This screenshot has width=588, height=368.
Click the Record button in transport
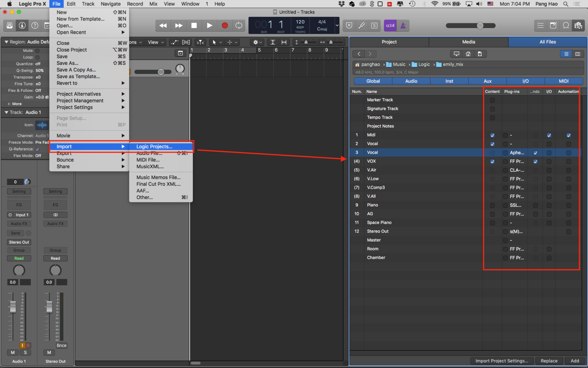225,25
